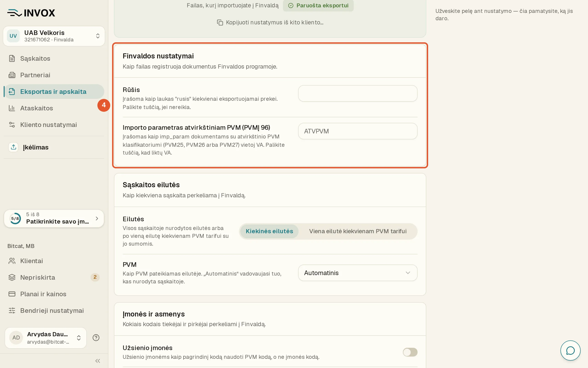Expand the UAB Velkoris client switcher
This screenshot has width=588, height=368.
pos(54,36)
